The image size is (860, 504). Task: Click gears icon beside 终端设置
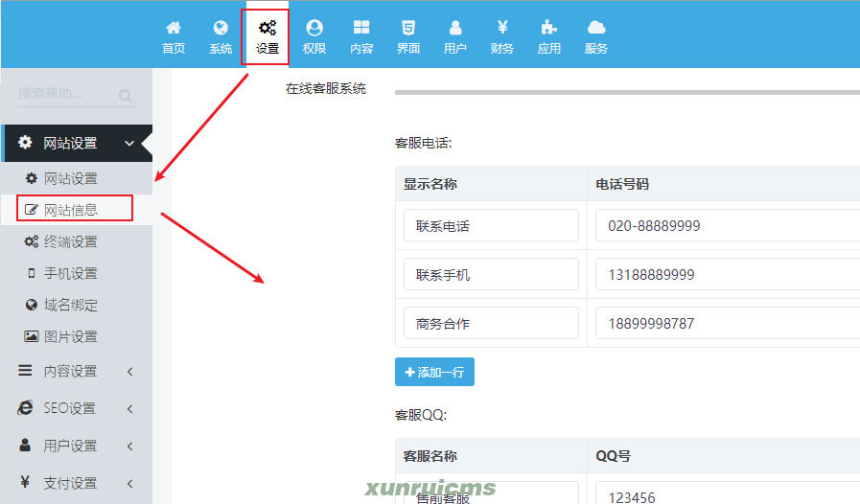tap(32, 241)
